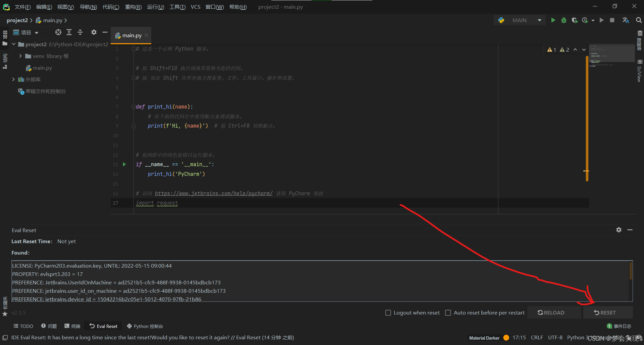The height and width of the screenshot is (345, 644).
Task: Click the locate target crosshair icon
Action: (58, 32)
